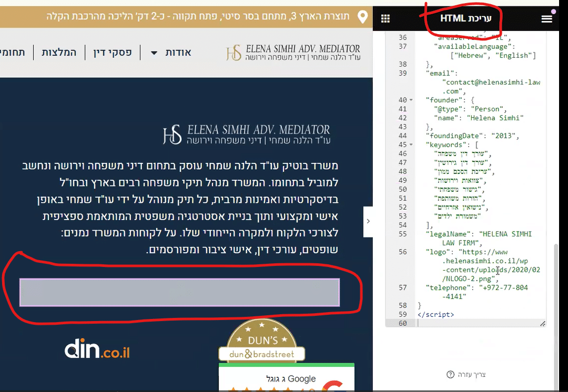
Task: Click the firm description paragraph text
Action: (x=180, y=208)
